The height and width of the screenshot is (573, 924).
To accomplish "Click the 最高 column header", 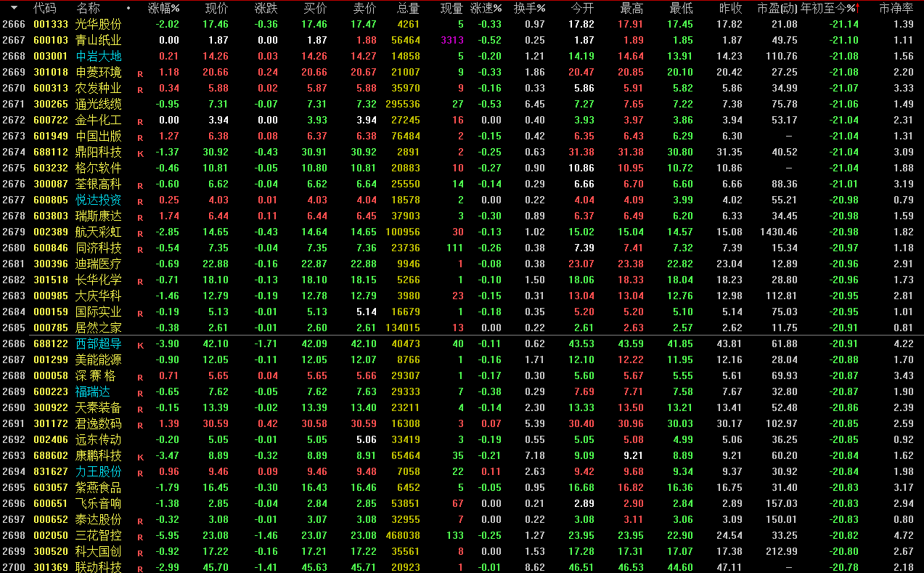I will [631, 9].
